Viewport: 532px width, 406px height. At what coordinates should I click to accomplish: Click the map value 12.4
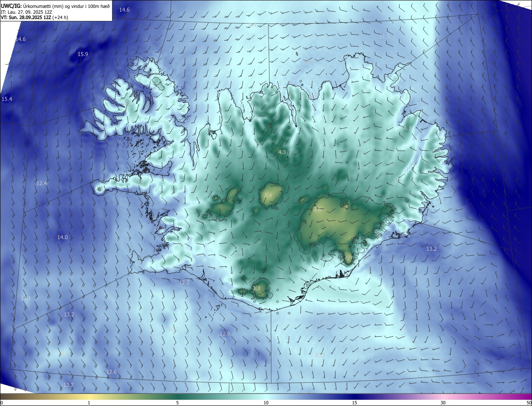tap(42, 183)
